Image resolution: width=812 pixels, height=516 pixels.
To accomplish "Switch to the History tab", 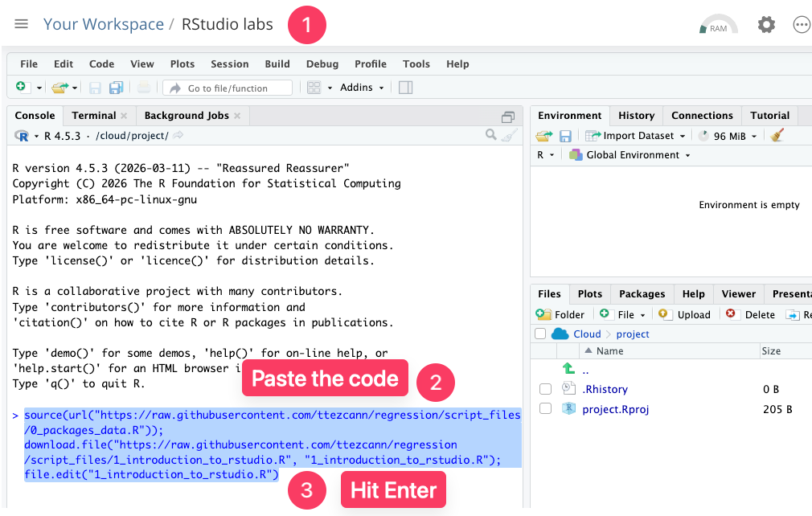I will (636, 116).
